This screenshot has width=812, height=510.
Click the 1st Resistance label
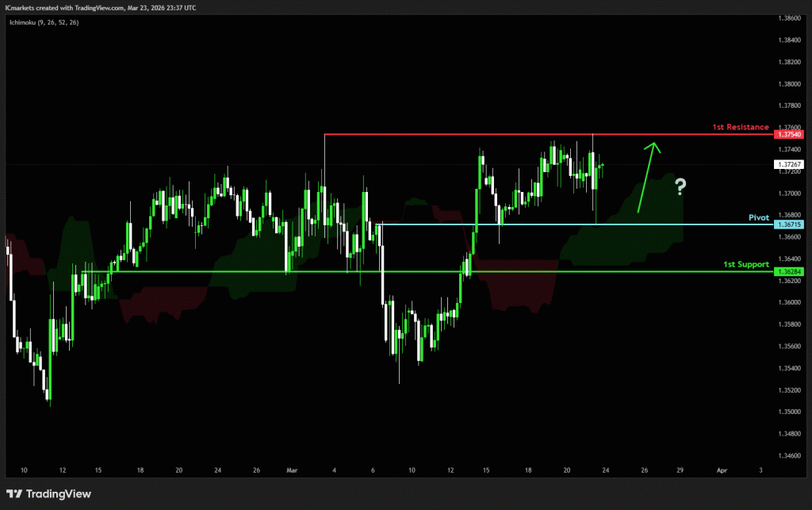coord(740,127)
